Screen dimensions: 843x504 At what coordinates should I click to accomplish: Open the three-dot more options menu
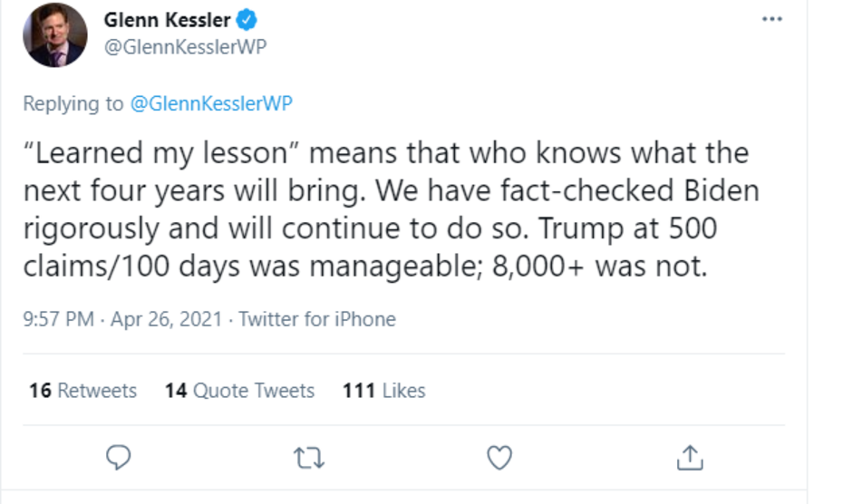771,19
